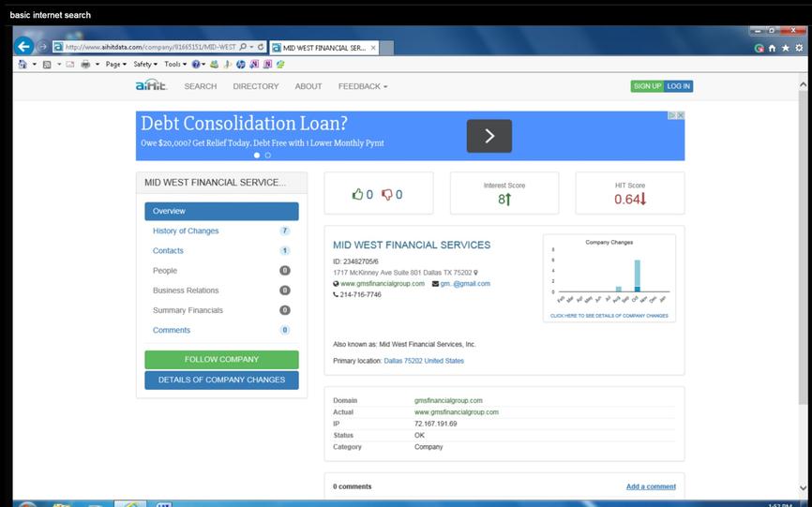
Task: Select the second carousel dot on the ad
Action: [x=268, y=156]
